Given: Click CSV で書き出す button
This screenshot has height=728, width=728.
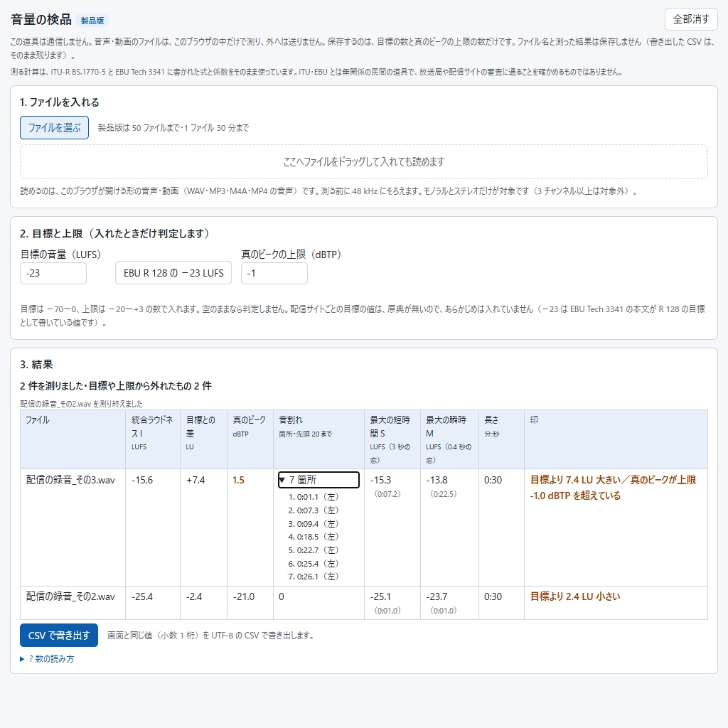Looking at the screenshot, I should (x=59, y=635).
